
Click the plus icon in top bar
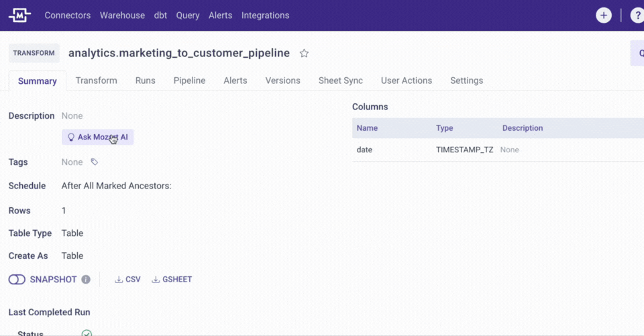(603, 15)
